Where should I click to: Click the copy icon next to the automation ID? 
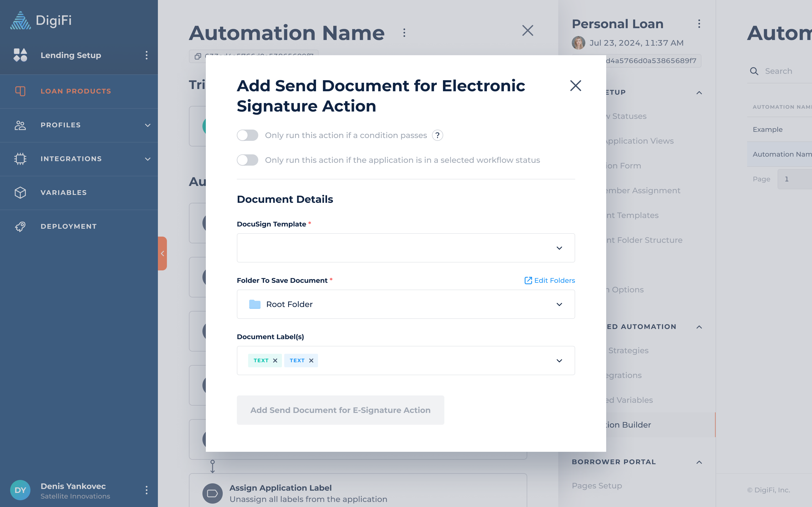click(x=198, y=56)
